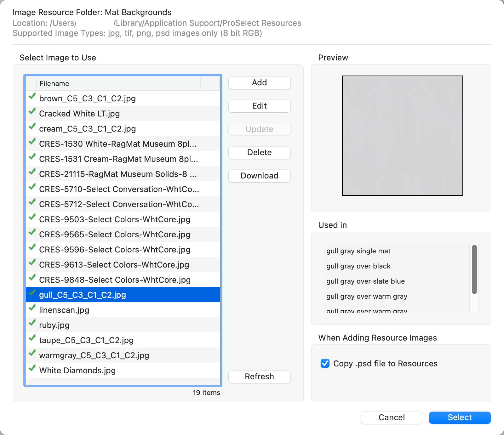
Task: Click checkmark icon next to linenscan.jpg
Action: (x=32, y=308)
